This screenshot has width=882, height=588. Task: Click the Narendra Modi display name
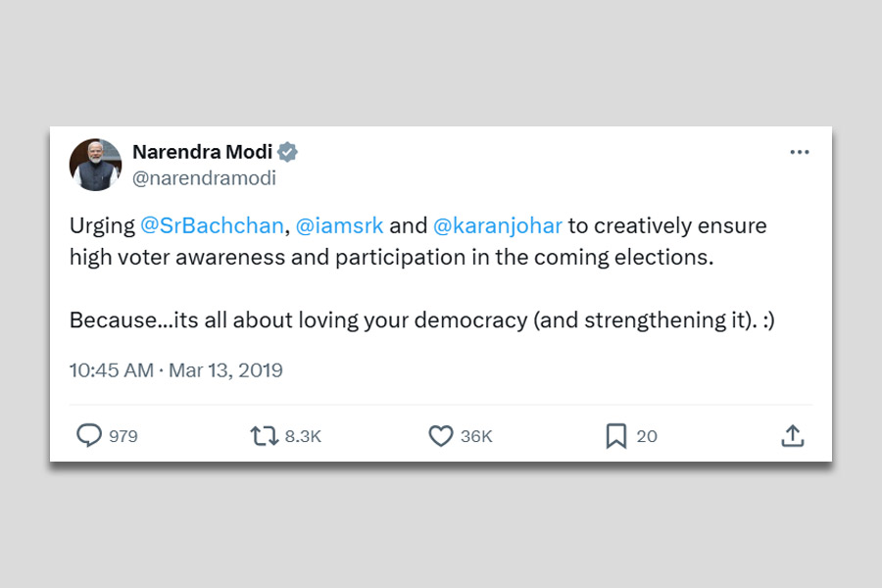[203, 152]
